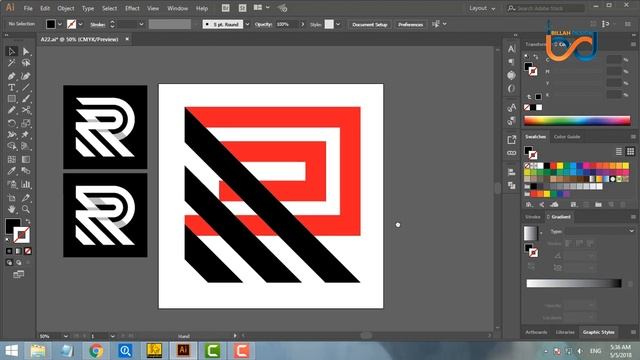The image size is (640, 360).
Task: Expand the Opacity options arrow
Action: coord(302,24)
